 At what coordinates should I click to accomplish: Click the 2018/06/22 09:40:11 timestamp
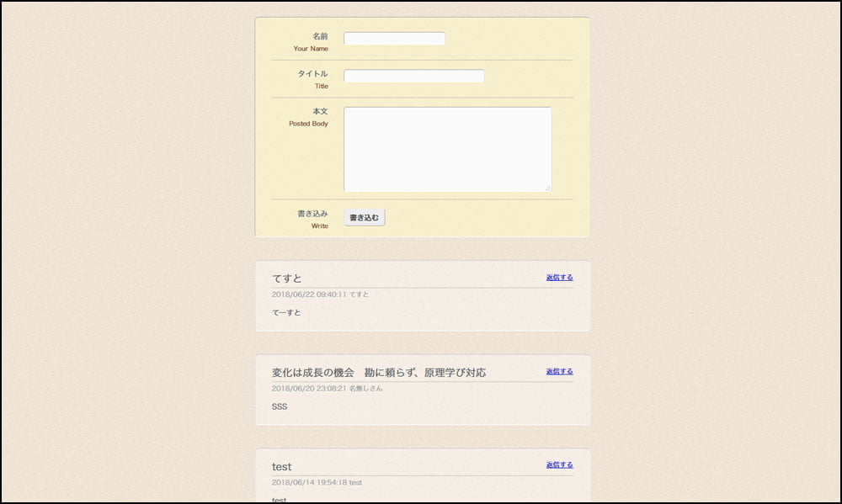[309, 294]
